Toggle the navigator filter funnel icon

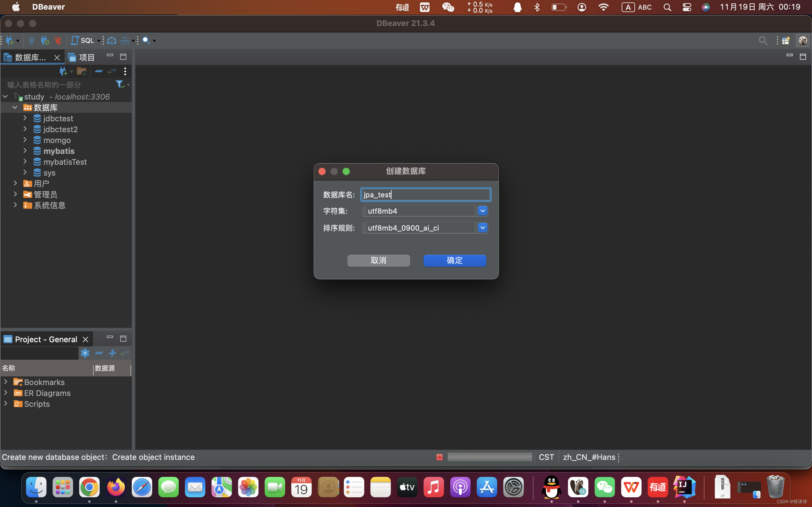pos(120,84)
